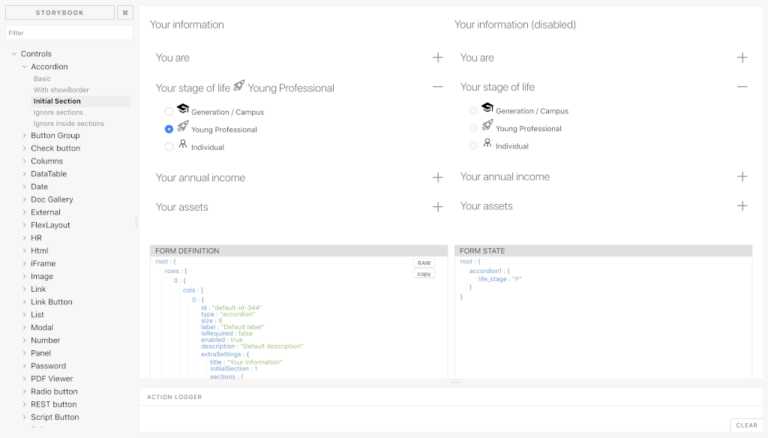Click the plus icon for 'Your annual income' in the disabled form
The height and width of the screenshot is (438, 768).
tap(742, 176)
